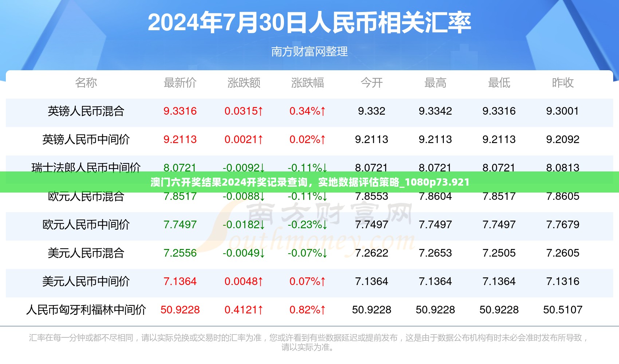Click the 最新价 column header
The height and width of the screenshot is (364, 619).
click(180, 83)
